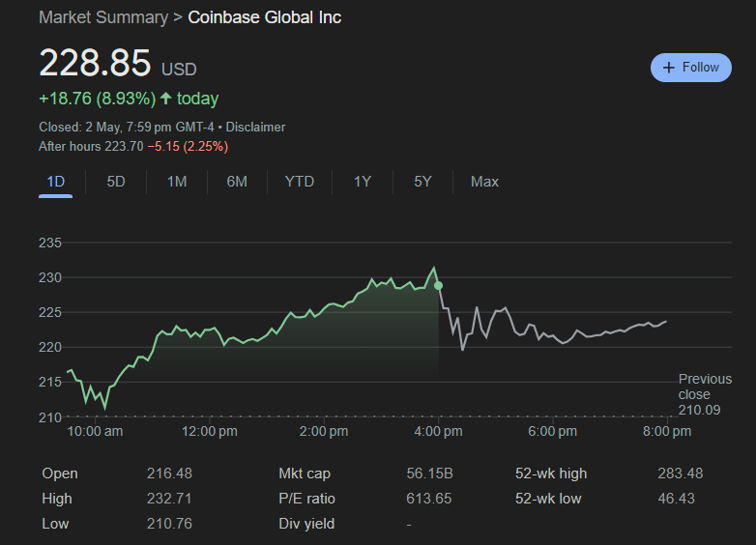Click the P/E ratio value 613.65
This screenshot has height=545, width=756.
coord(428,499)
